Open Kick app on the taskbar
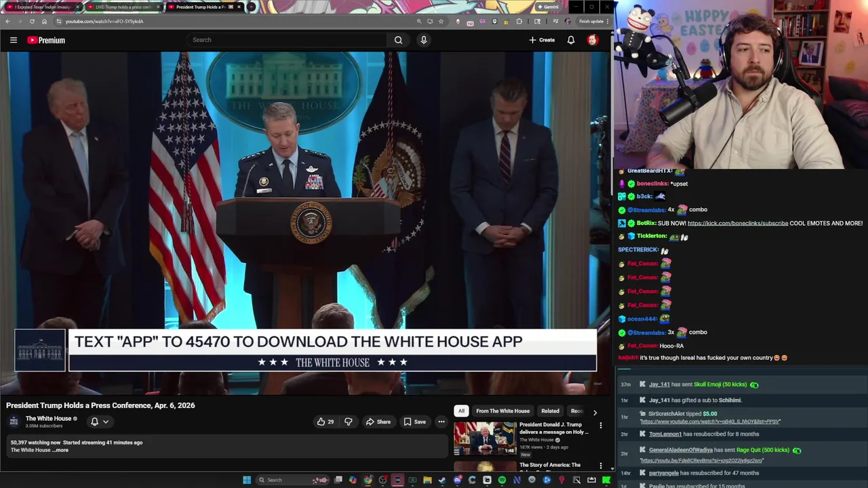 tap(606, 480)
